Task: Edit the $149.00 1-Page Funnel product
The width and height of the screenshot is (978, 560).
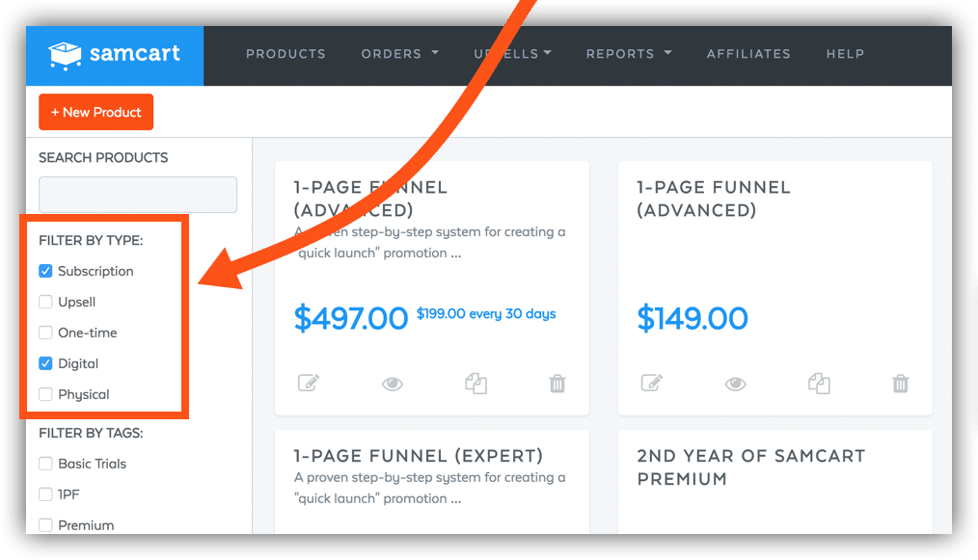Action: [652, 383]
